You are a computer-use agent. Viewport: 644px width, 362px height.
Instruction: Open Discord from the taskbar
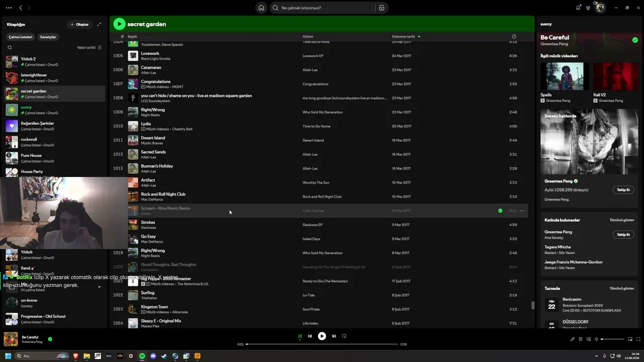coord(153,356)
